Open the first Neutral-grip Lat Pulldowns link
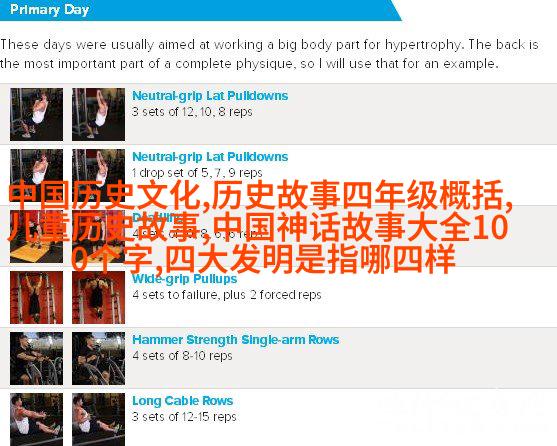Image resolution: width=557 pixels, height=446 pixels. (210, 96)
